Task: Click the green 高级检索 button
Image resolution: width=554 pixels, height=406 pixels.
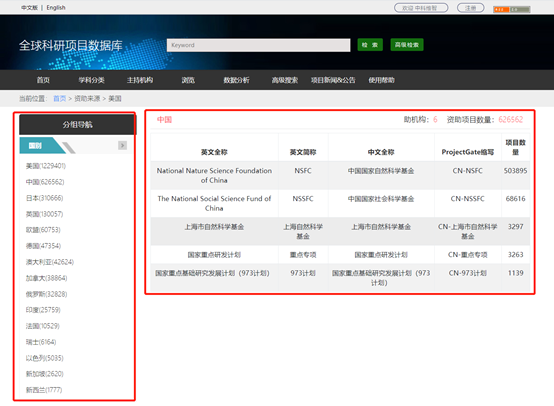Action: click(x=407, y=45)
